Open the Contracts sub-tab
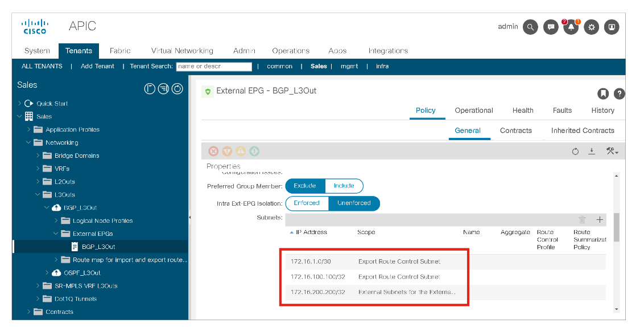The height and width of the screenshot is (327, 644). point(515,130)
